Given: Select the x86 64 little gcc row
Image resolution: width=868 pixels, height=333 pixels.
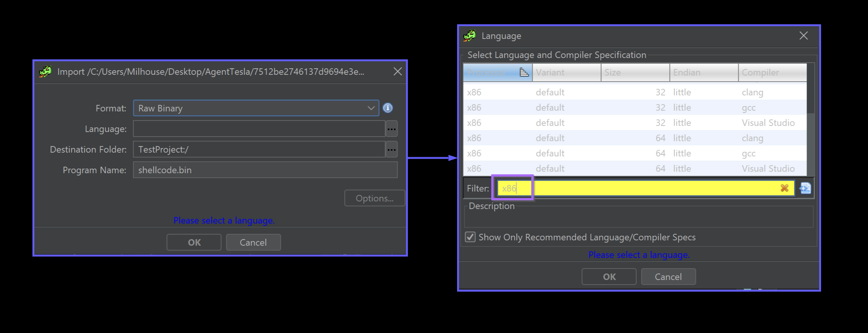Looking at the screenshot, I should click(635, 153).
